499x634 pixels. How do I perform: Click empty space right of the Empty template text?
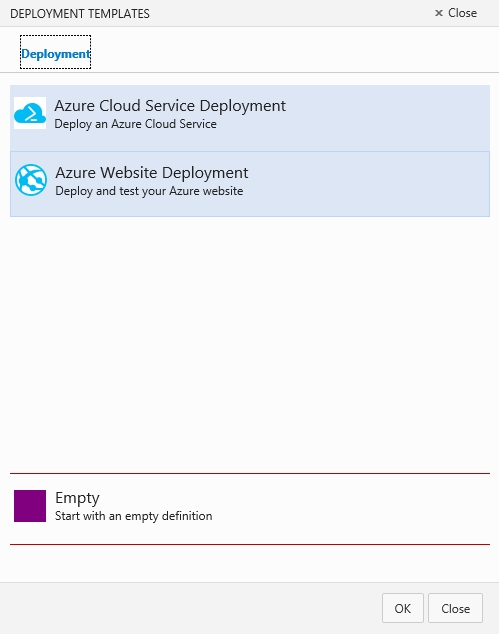pyautogui.click(x=350, y=507)
